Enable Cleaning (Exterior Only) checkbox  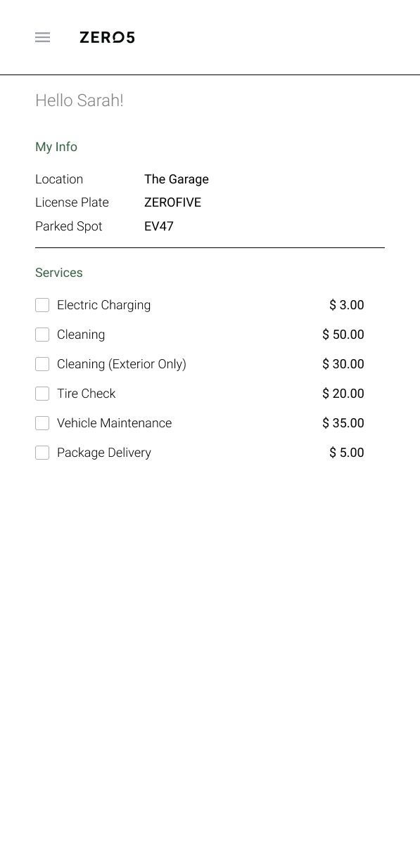(42, 364)
